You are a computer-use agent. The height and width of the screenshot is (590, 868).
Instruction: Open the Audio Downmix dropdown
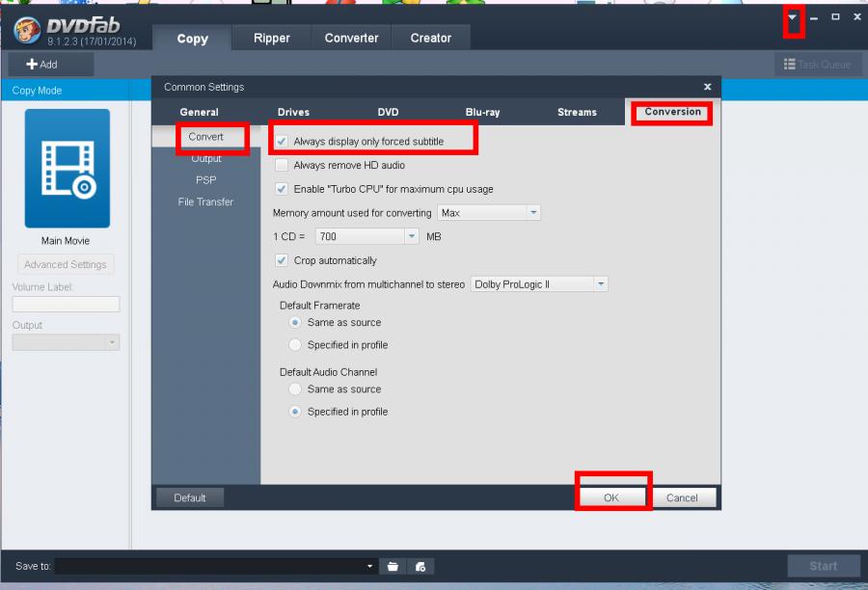coord(539,284)
